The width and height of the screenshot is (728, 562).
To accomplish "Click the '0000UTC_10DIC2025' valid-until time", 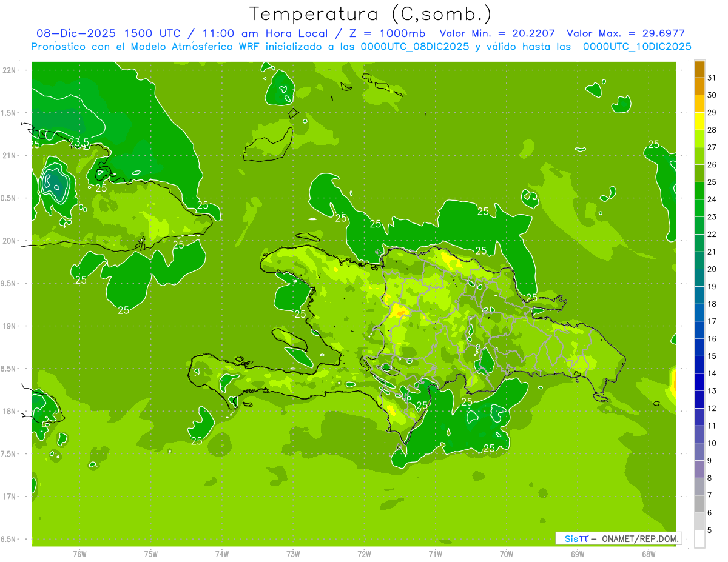I will (638, 47).
